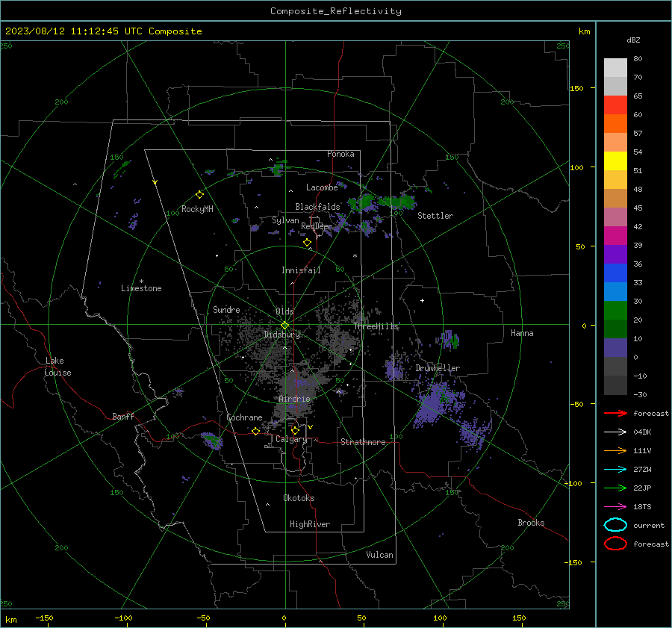Click the red 60 dBZ color swatch
The image size is (672, 628).
click(615, 105)
